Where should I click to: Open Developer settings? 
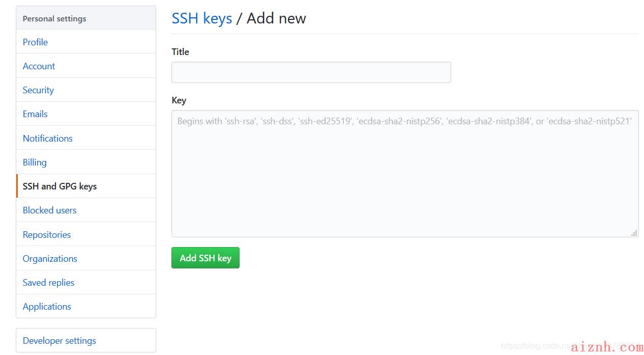[x=86, y=340]
